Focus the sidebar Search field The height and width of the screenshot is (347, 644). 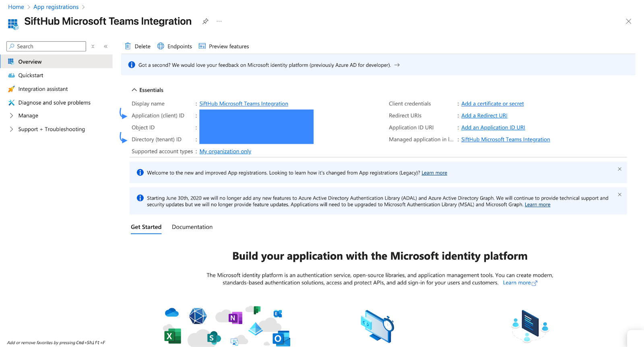pyautogui.click(x=48, y=46)
